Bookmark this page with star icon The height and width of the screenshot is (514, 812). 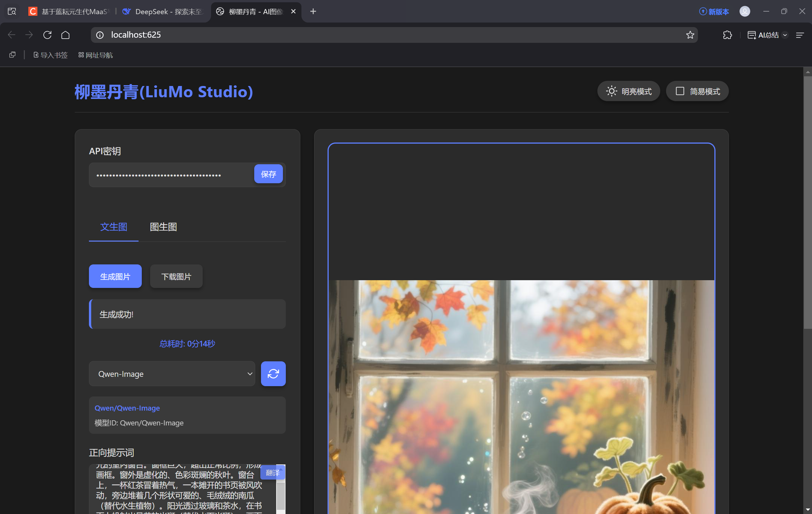(690, 35)
